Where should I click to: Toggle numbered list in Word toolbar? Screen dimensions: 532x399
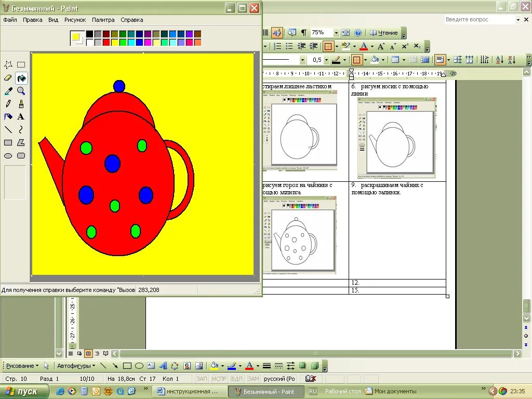click(277, 46)
